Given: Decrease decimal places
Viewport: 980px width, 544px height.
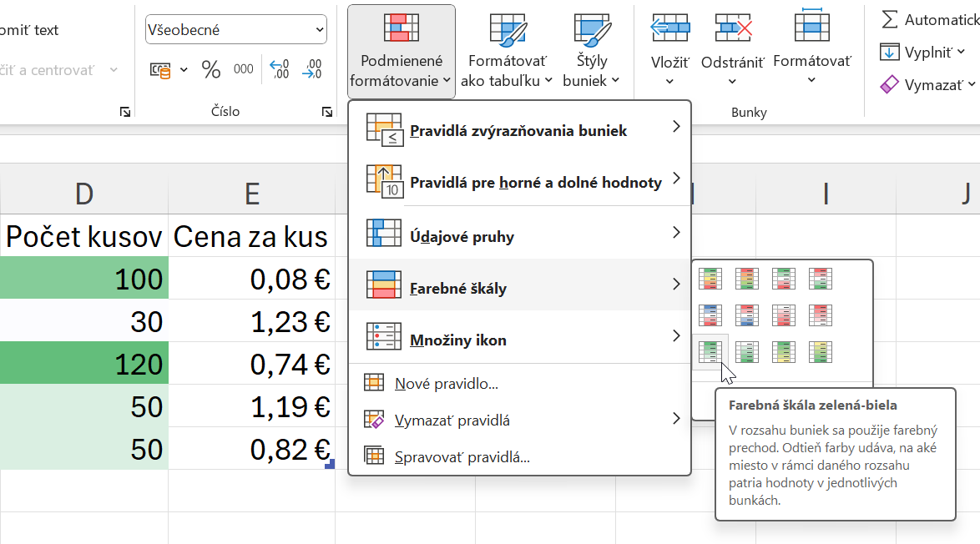Looking at the screenshot, I should pyautogui.click(x=311, y=69).
